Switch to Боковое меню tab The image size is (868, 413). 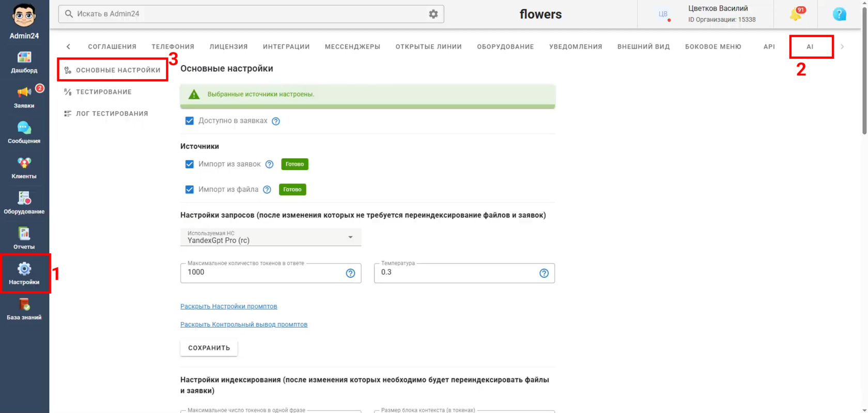tap(713, 47)
